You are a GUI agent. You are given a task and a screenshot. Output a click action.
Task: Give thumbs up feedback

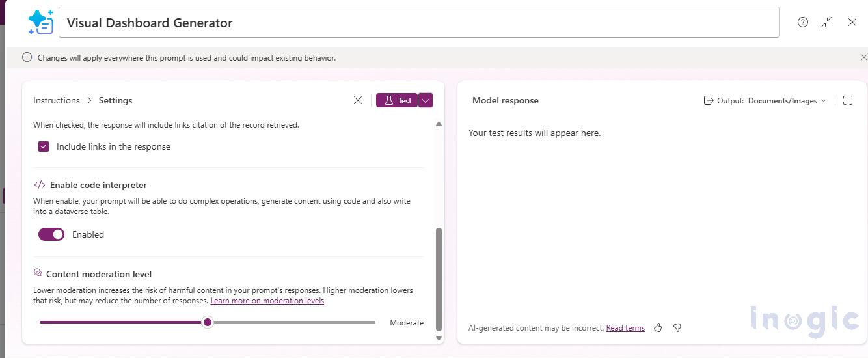[658, 327]
